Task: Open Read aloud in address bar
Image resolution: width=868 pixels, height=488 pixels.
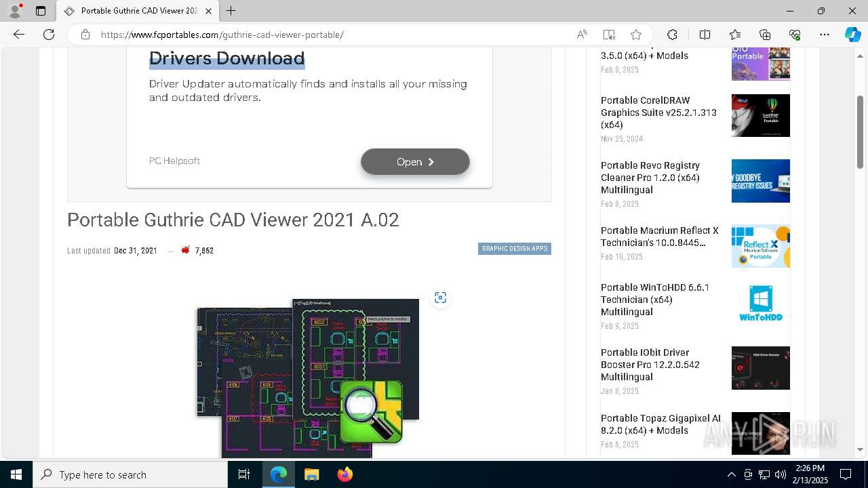Action: pos(582,35)
